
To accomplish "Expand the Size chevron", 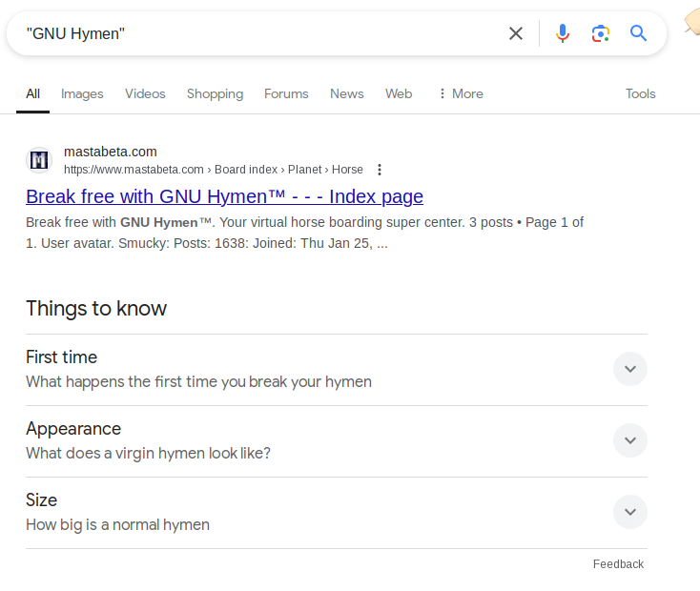I will tap(630, 512).
